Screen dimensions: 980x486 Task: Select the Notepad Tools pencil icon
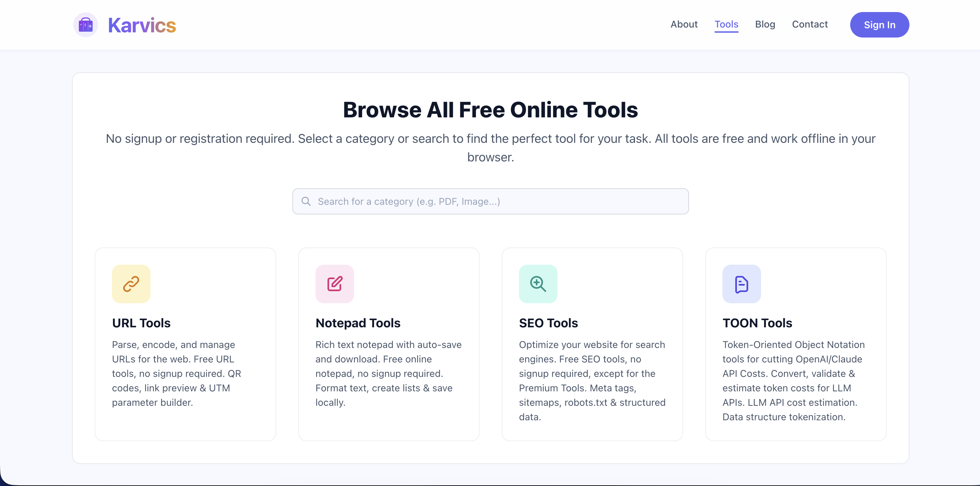(x=334, y=284)
